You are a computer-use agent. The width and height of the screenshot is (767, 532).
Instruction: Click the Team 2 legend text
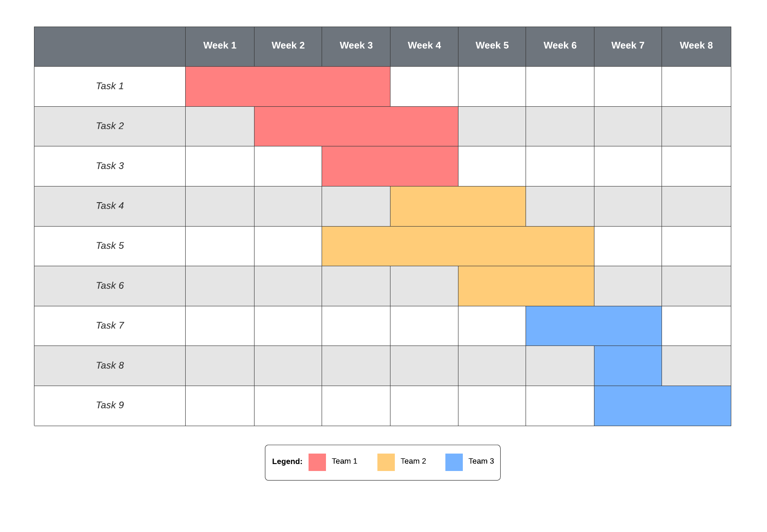(x=413, y=461)
